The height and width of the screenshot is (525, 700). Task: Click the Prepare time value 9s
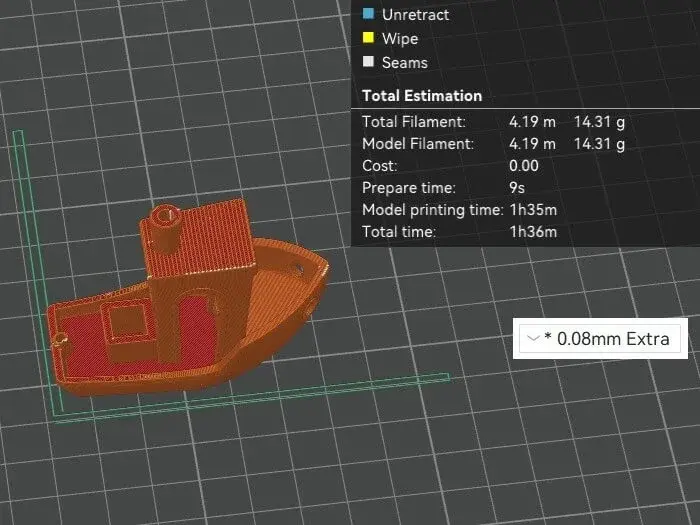517,188
